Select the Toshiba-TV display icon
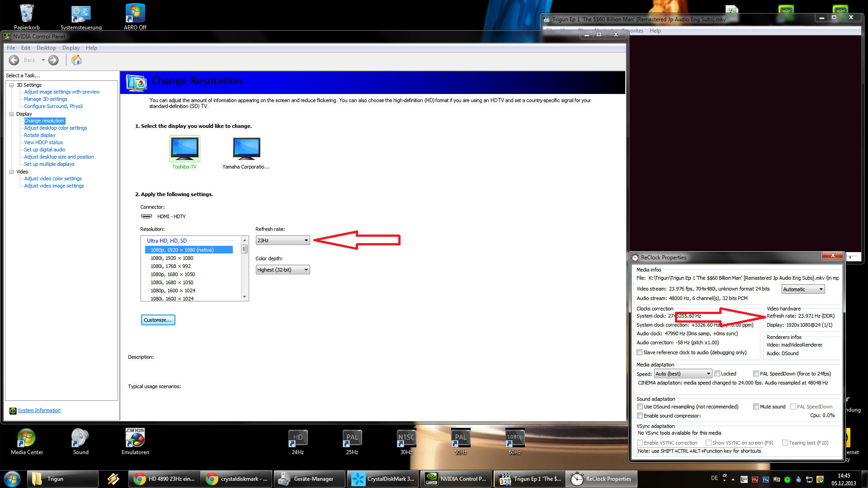Viewport: 868px width, 488px height. [x=184, y=149]
